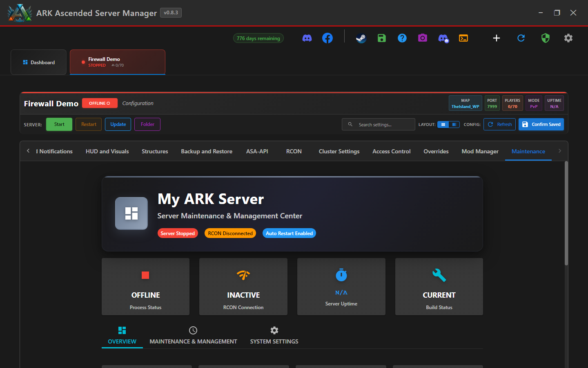The image size is (588, 368).
Task: Click the wrench icon on Build Status card
Action: (439, 275)
